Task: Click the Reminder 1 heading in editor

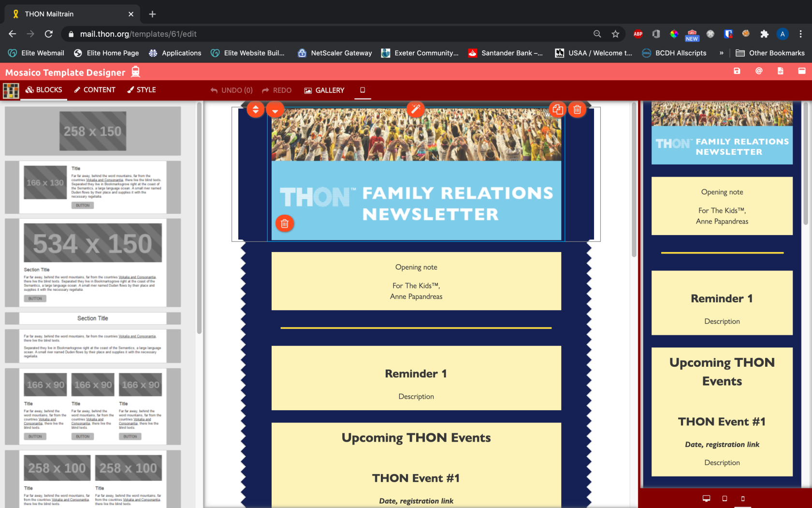Action: tap(416, 374)
